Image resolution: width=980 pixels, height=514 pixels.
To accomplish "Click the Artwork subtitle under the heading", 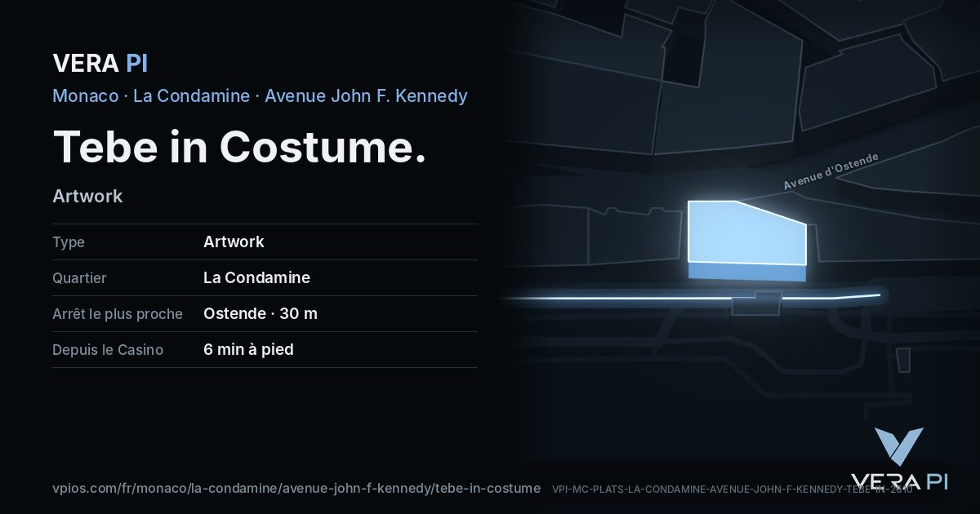I will [87, 196].
